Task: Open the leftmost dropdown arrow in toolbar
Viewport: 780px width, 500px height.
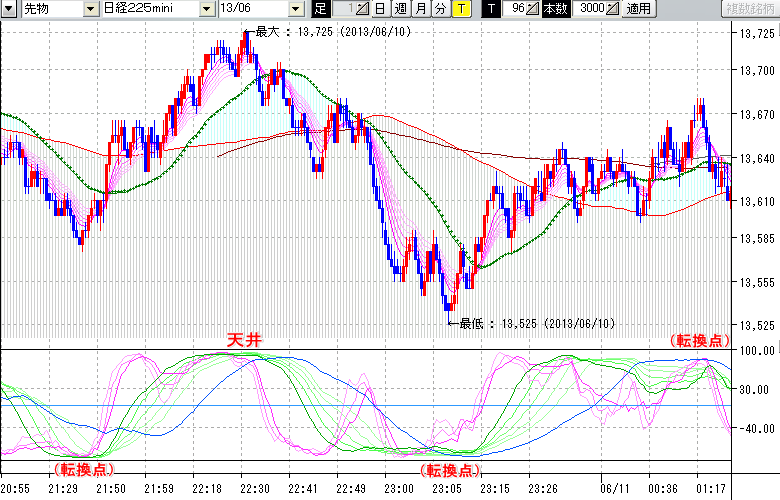Action: click(9, 9)
